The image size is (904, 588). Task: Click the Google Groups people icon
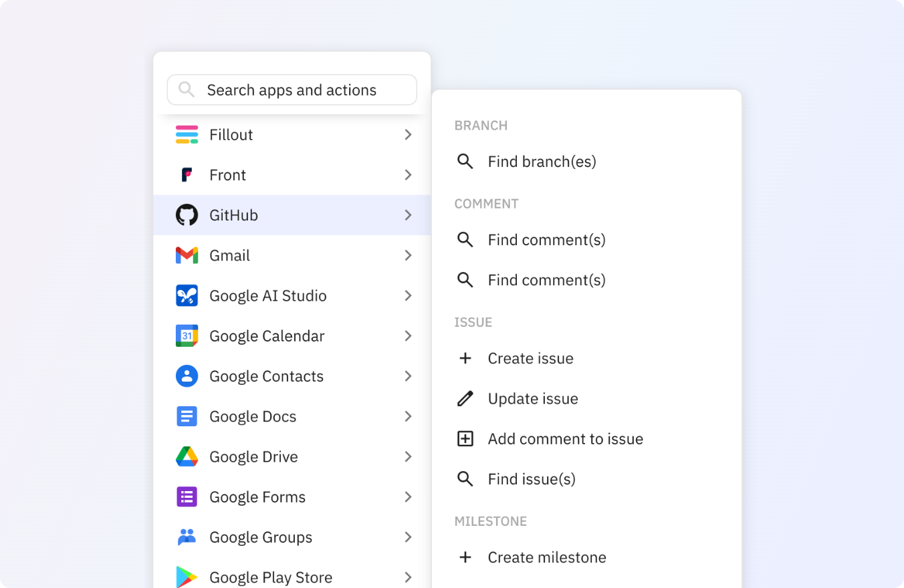point(187,537)
